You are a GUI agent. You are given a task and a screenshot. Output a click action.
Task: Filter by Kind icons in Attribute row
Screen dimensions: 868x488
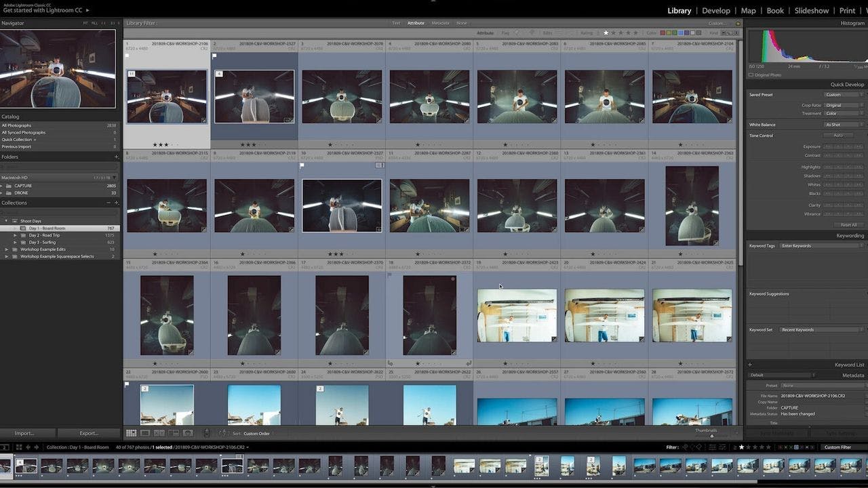730,33
